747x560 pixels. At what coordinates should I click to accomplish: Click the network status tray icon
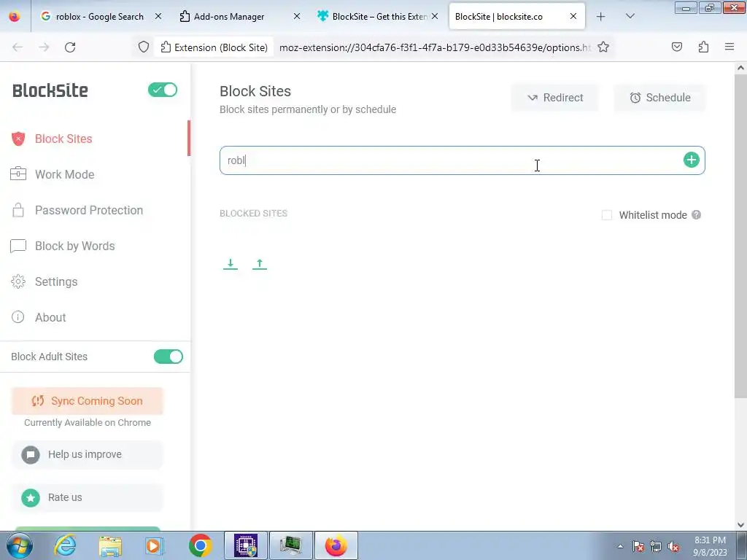tap(656, 547)
